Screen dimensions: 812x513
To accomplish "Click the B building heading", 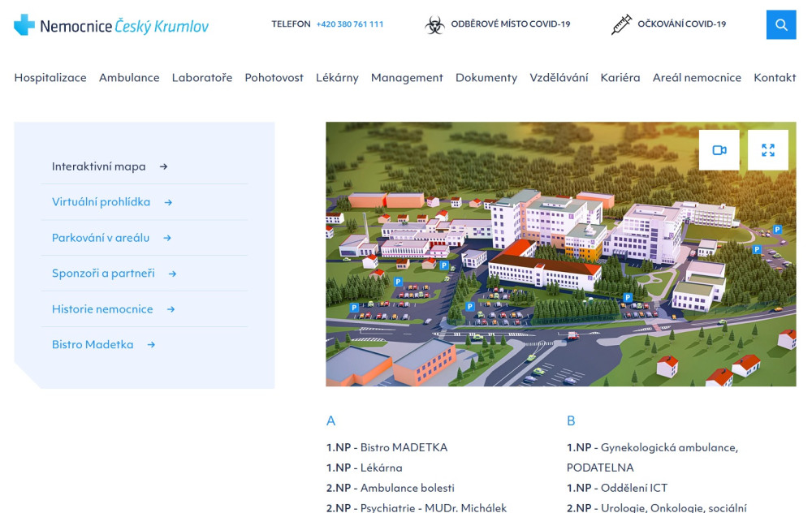I will click(571, 420).
